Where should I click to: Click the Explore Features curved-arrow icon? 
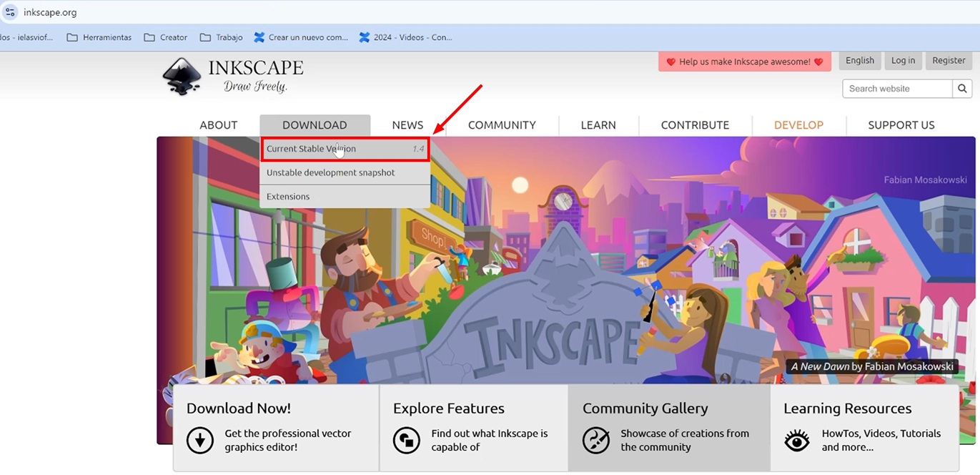coord(406,441)
